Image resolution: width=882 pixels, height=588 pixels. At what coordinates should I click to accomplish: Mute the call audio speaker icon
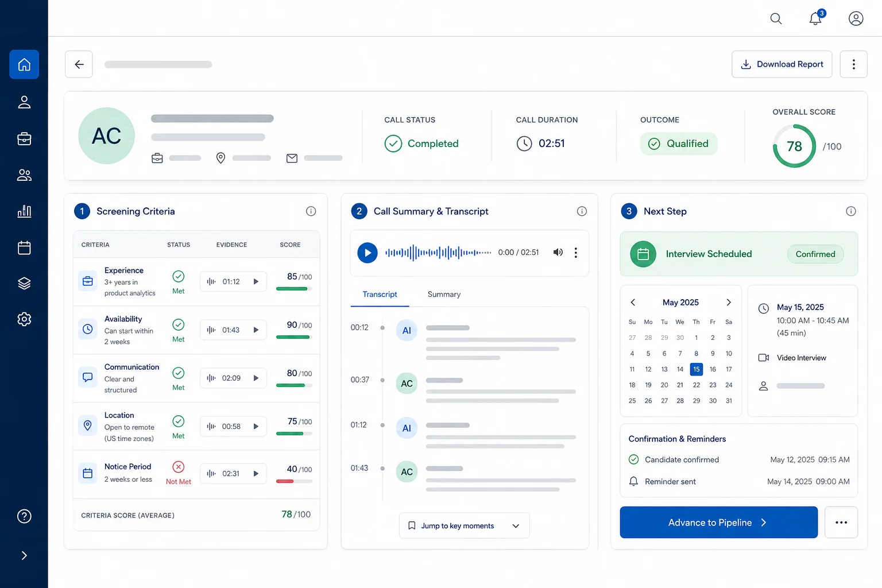558,252
